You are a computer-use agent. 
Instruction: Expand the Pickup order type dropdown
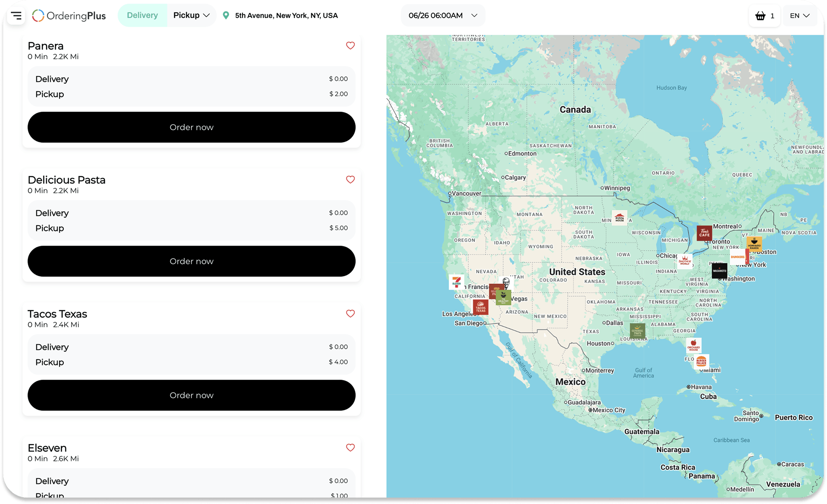point(191,15)
